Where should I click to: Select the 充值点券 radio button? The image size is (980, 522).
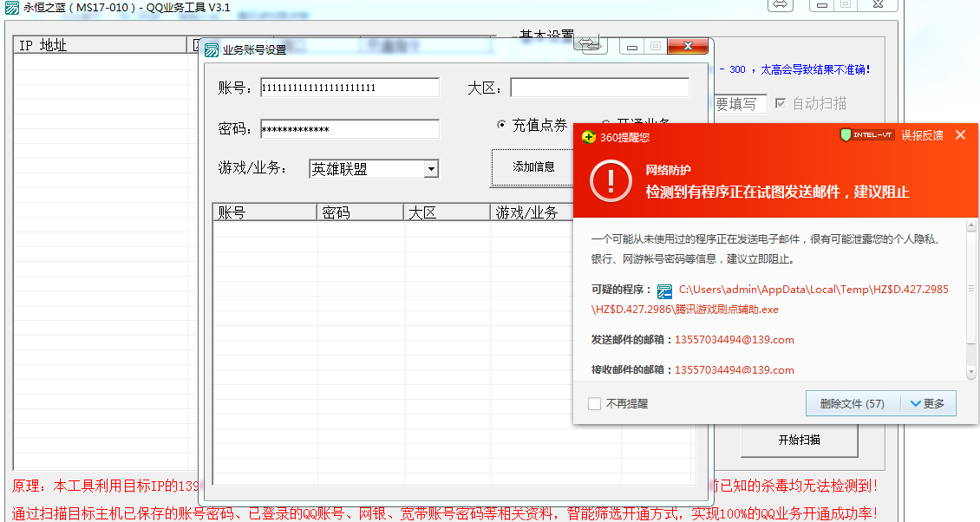tap(501, 125)
